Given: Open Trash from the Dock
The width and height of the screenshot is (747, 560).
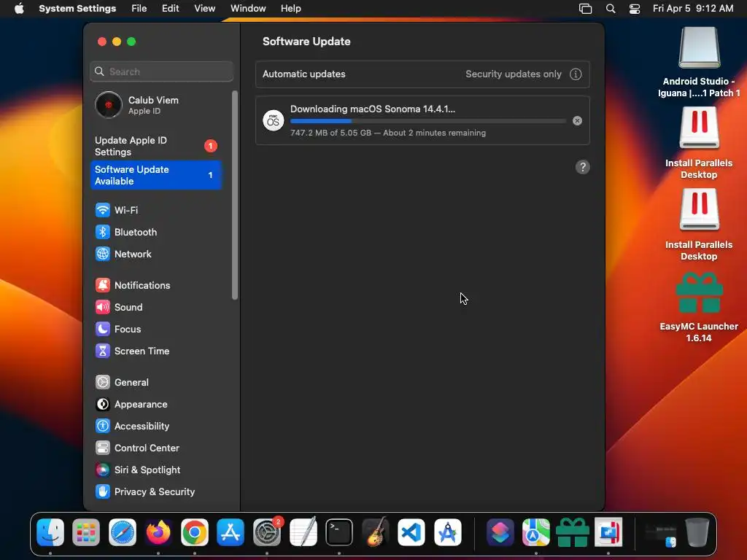Looking at the screenshot, I should pyautogui.click(x=697, y=532).
